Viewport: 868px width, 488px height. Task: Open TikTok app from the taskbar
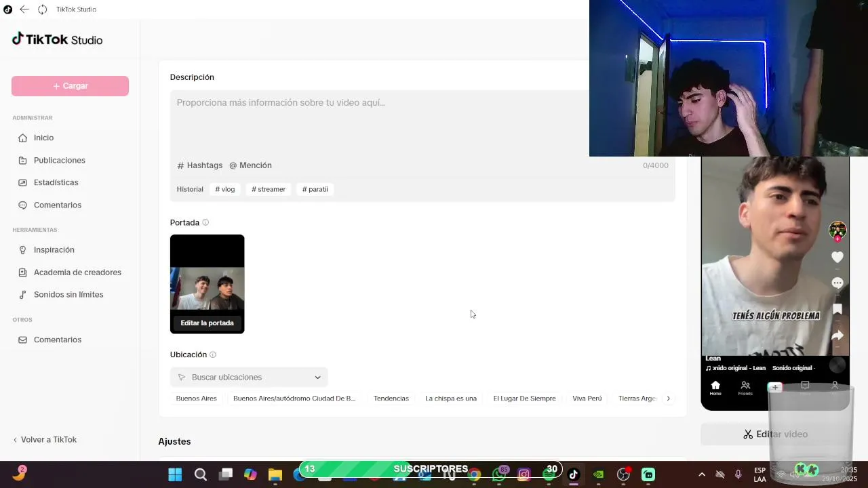573,474
